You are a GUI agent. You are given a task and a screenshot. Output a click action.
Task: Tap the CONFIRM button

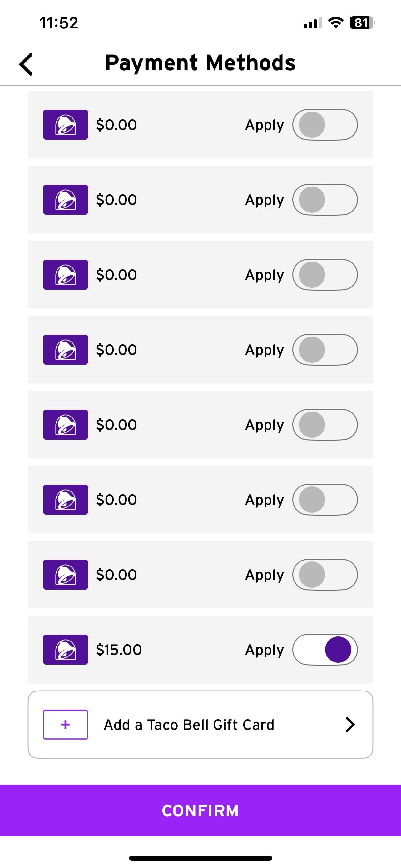point(200,811)
